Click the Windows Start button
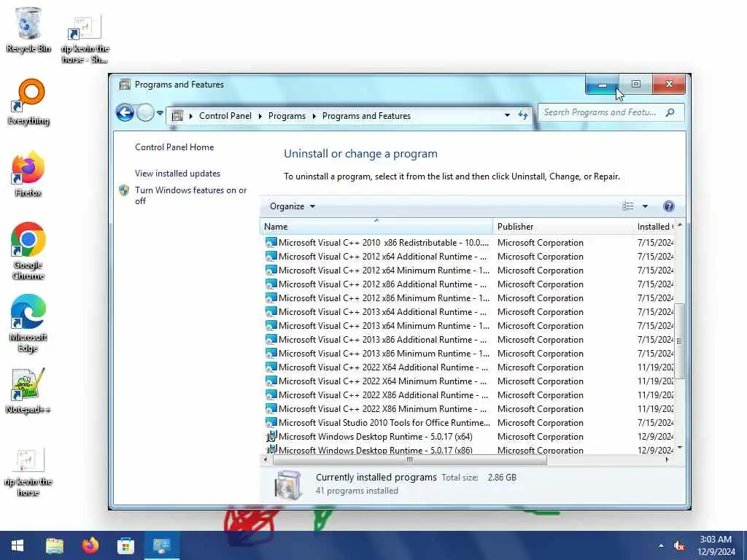 coord(18,545)
